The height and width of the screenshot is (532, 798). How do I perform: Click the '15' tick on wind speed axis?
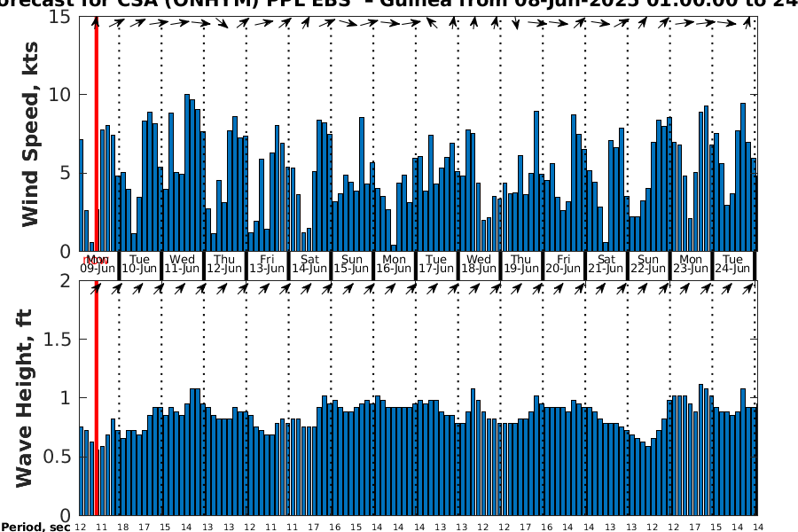[60, 17]
